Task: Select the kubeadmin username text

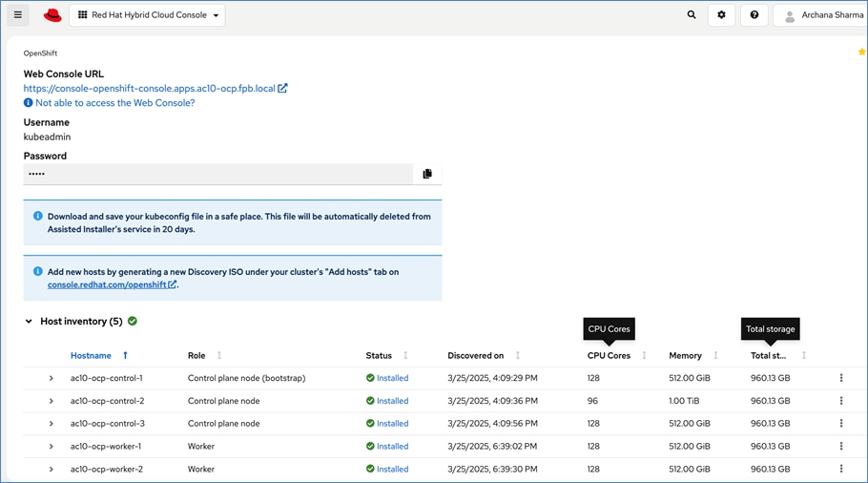Action: click(47, 136)
